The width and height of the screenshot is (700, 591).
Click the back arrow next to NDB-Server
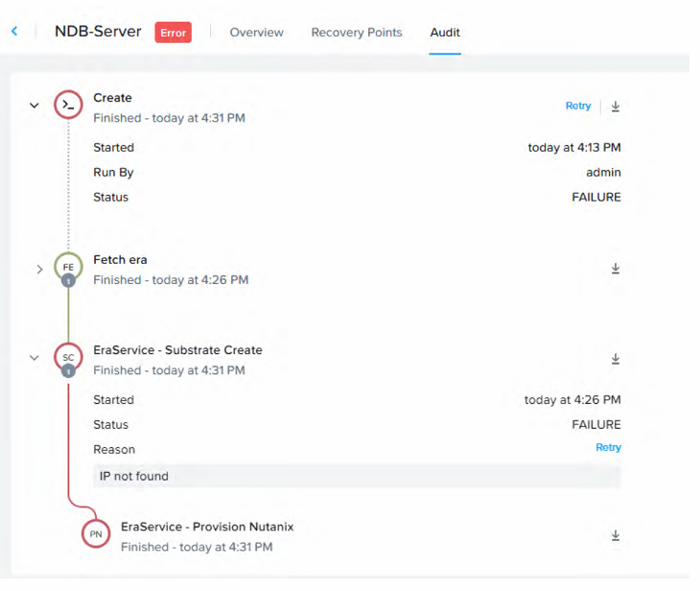[x=14, y=32]
